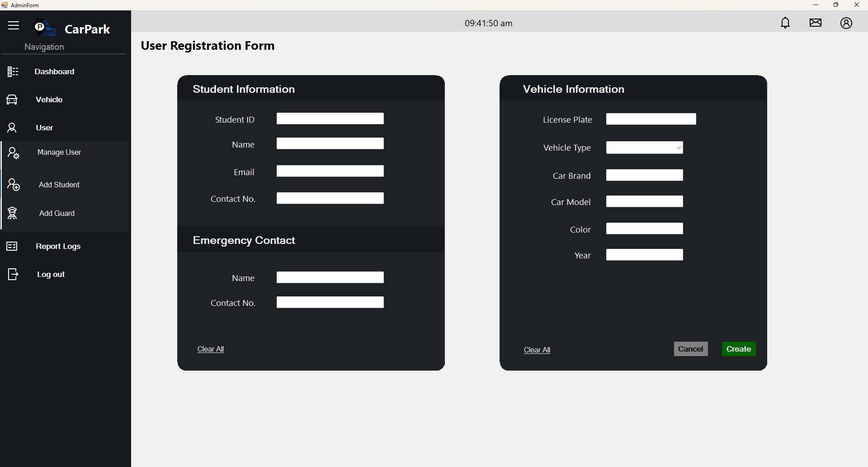This screenshot has width=868, height=467.
Task: Click the Dashboard sidebar icon
Action: click(x=13, y=71)
